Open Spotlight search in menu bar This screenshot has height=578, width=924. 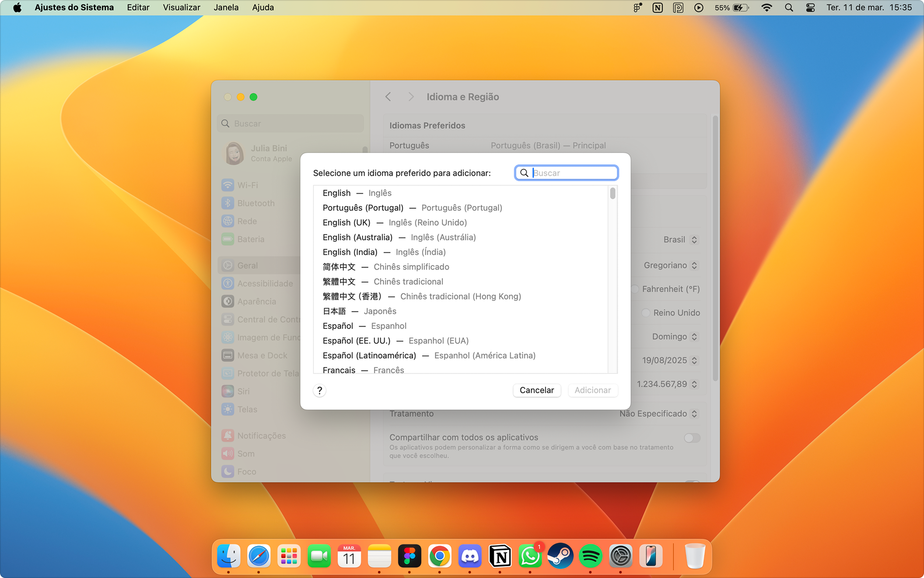click(x=788, y=7)
